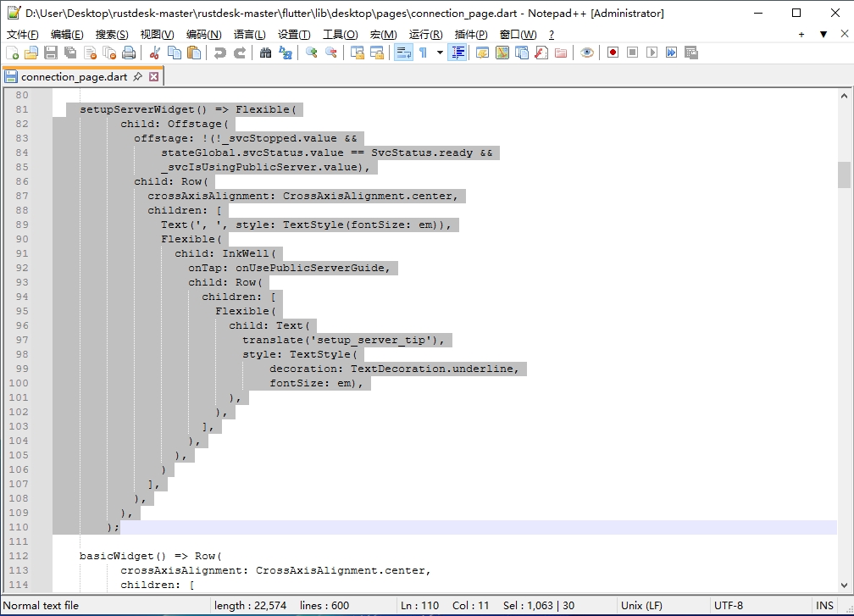854x616 pixels.
Task: Run macro multiple times icon
Action: pyautogui.click(x=672, y=53)
